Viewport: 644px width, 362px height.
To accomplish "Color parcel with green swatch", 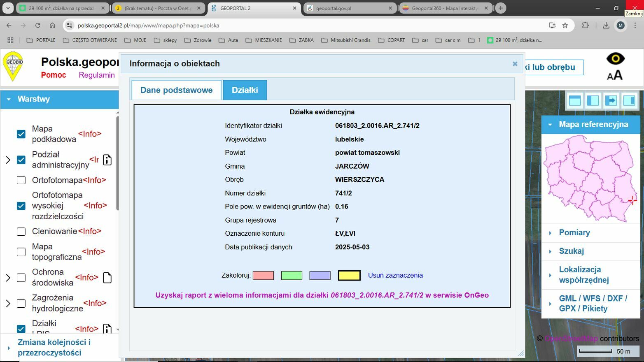I will tap(292, 276).
